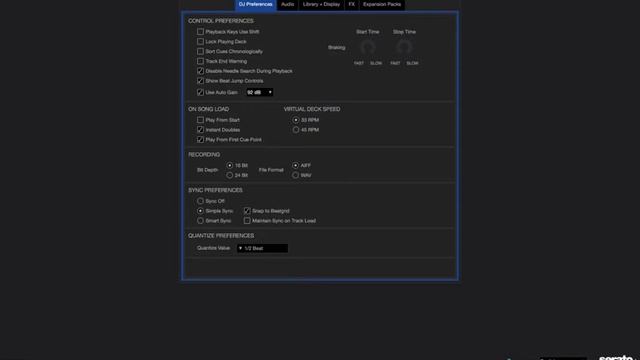
Task: Select the Sync Off option
Action: (x=200, y=201)
